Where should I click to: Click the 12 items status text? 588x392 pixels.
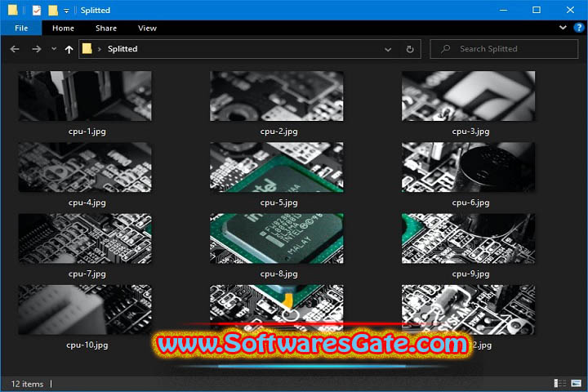[27, 384]
